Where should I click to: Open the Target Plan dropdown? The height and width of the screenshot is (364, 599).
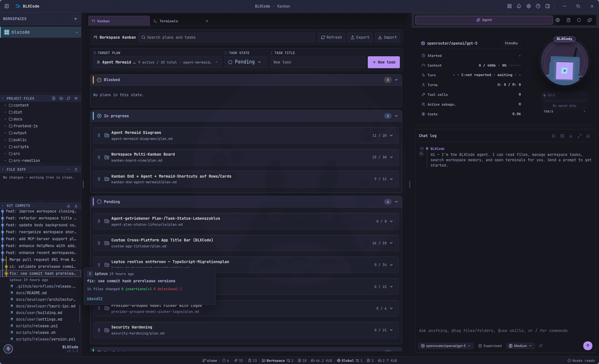tap(157, 62)
